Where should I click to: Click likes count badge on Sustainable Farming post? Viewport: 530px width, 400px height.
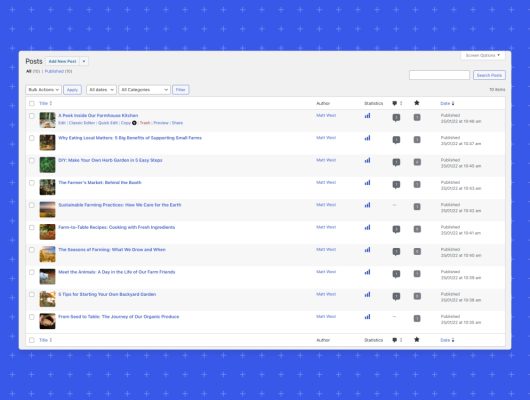pos(417,207)
